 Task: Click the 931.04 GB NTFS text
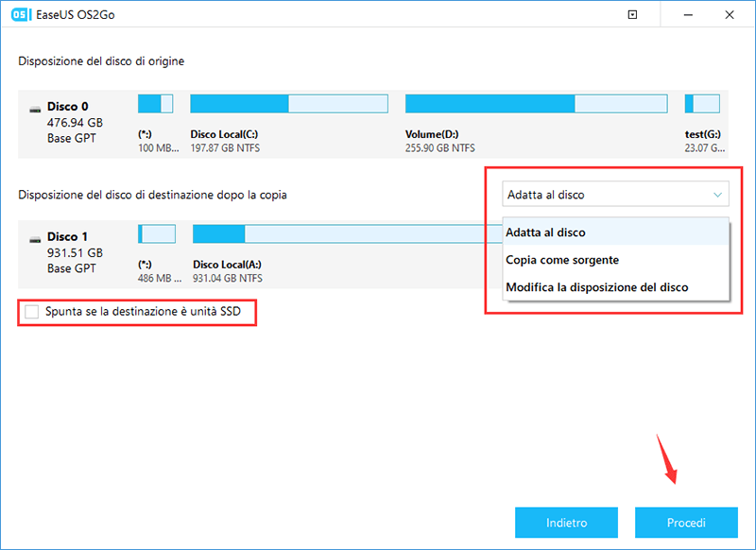[x=228, y=278]
